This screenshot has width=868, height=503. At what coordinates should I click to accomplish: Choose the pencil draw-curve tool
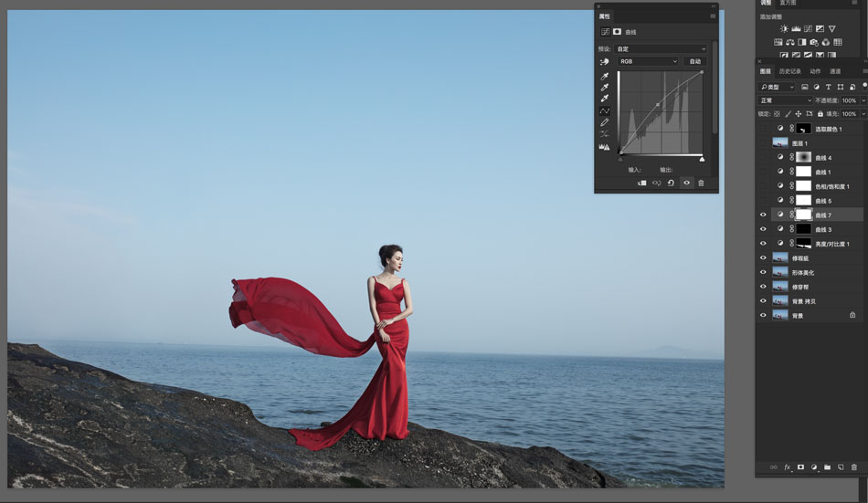605,122
